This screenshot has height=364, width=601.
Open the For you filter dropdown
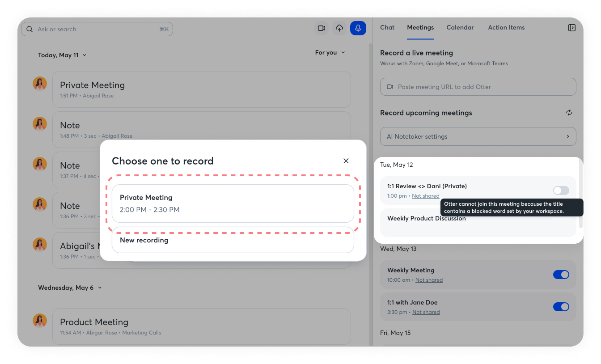tap(330, 52)
